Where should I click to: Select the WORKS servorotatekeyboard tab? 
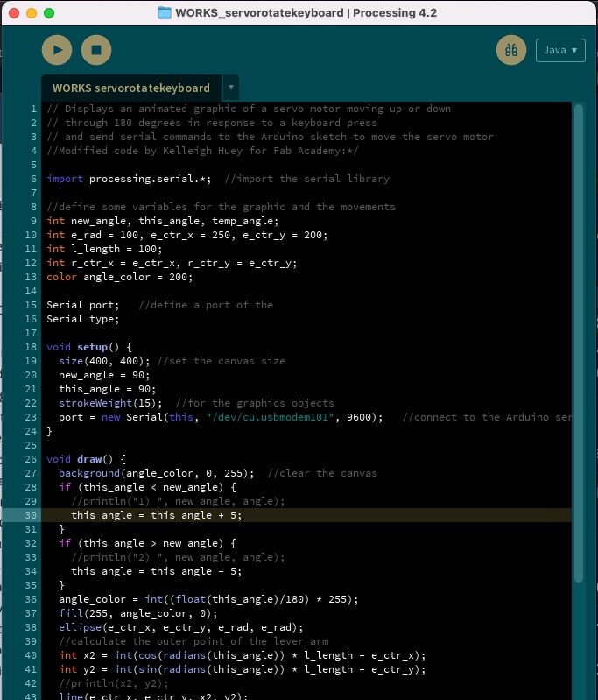click(131, 88)
